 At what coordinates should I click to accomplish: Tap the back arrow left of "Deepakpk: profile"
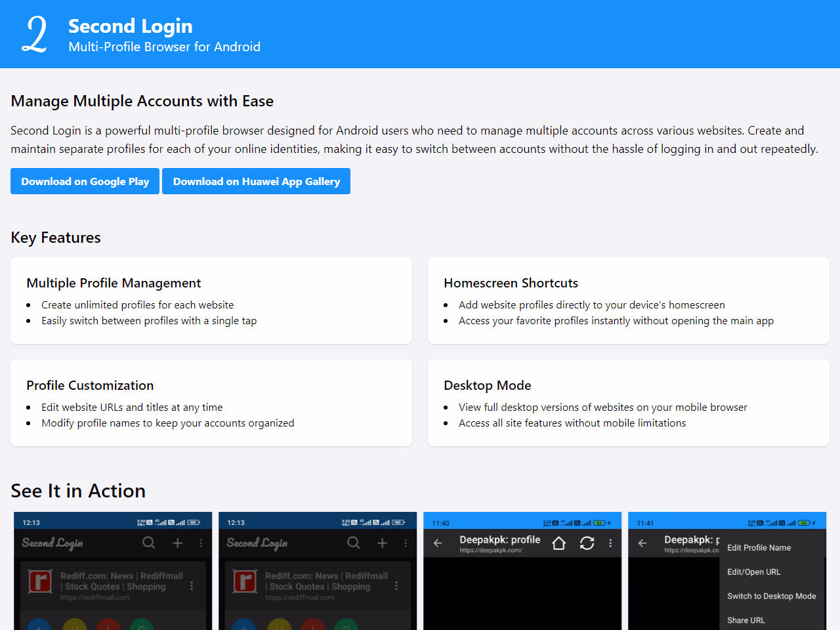438,543
